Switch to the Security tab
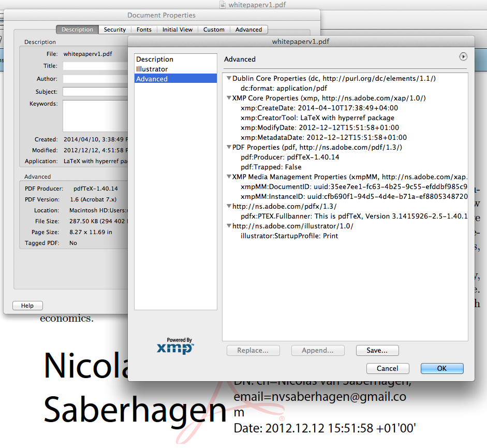487x448 pixels. point(114,30)
